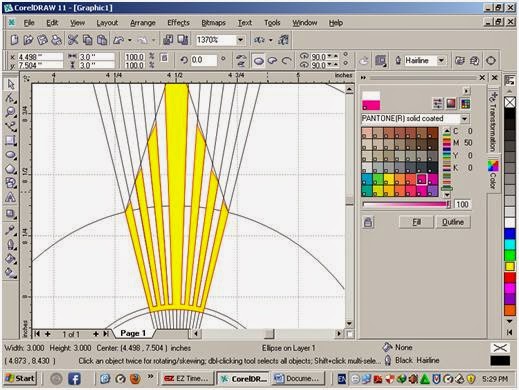Select the Ellipse tool
The height and width of the screenshot is (390, 519).
point(11,155)
